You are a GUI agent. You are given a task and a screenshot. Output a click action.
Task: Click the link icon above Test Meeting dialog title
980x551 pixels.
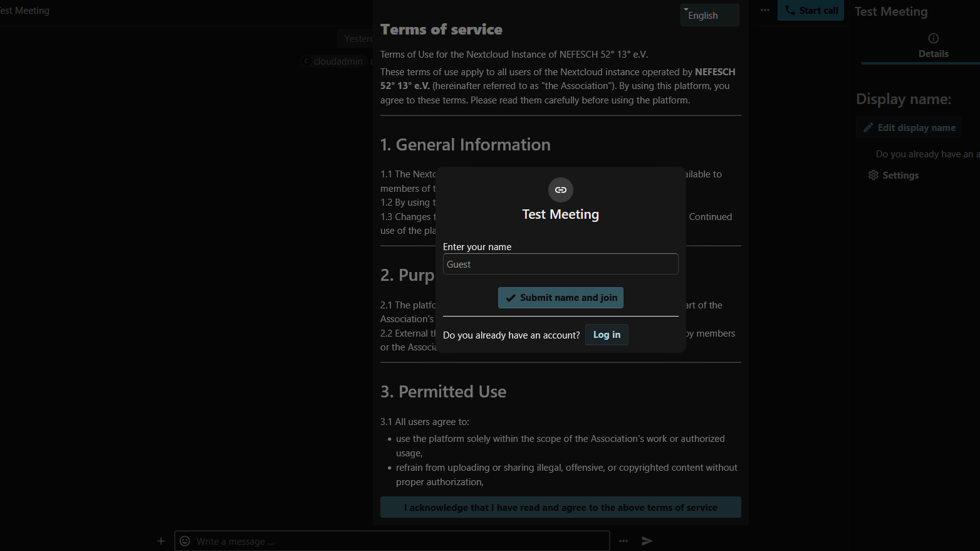pyautogui.click(x=560, y=190)
